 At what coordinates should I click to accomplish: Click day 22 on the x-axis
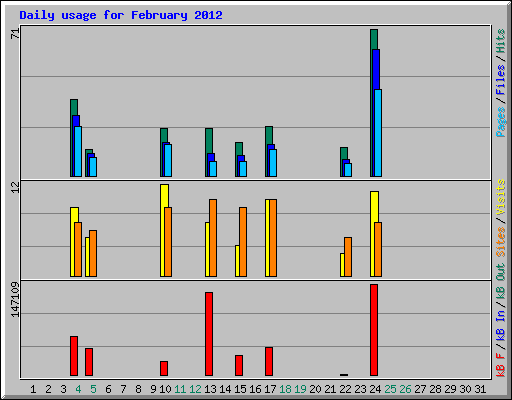coord(345,389)
